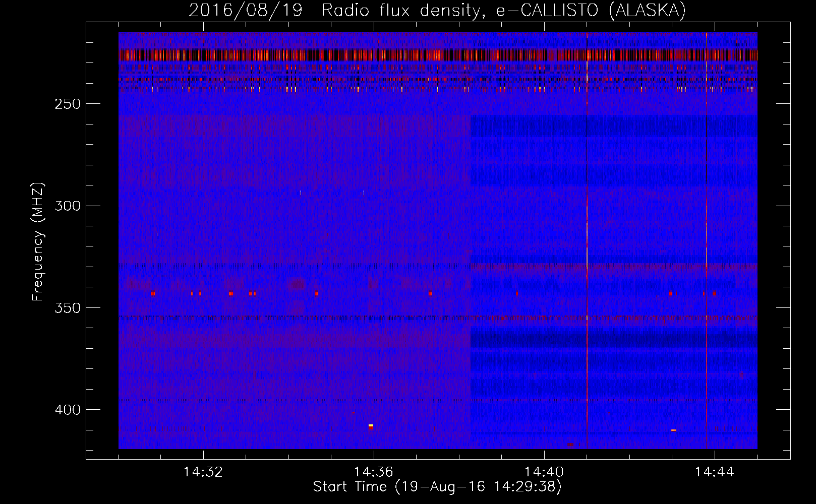Click the 300 frequency tick label

(x=68, y=206)
